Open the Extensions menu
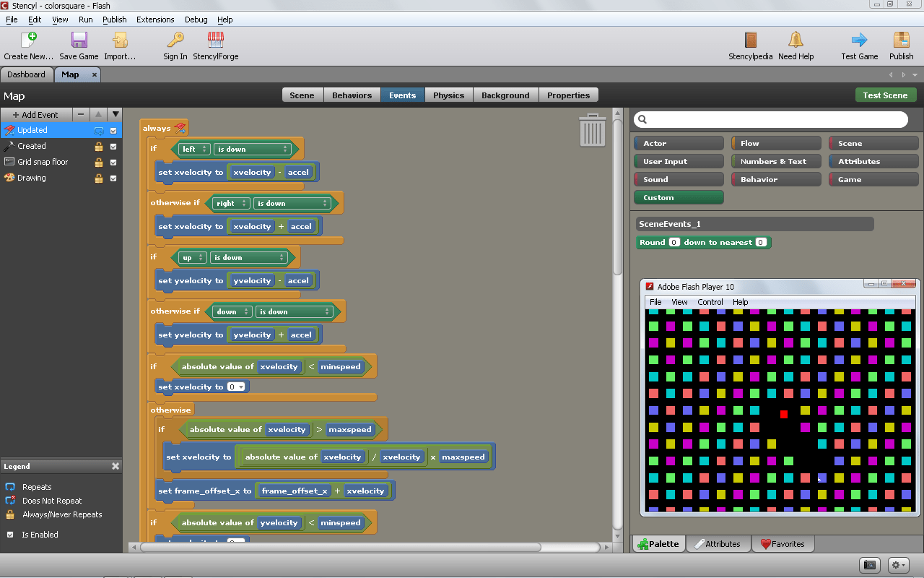This screenshot has width=924, height=578. point(155,20)
